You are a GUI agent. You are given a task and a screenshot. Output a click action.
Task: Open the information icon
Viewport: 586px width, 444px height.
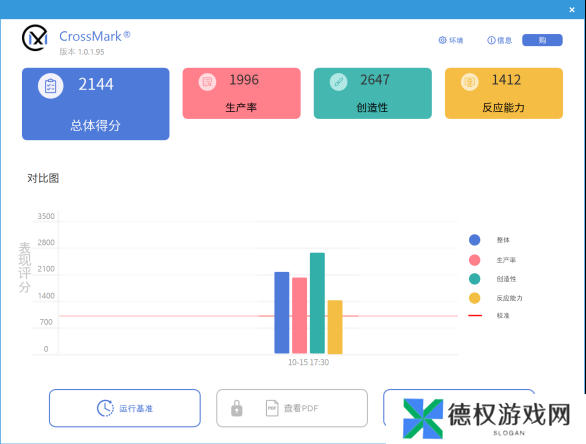(x=491, y=40)
